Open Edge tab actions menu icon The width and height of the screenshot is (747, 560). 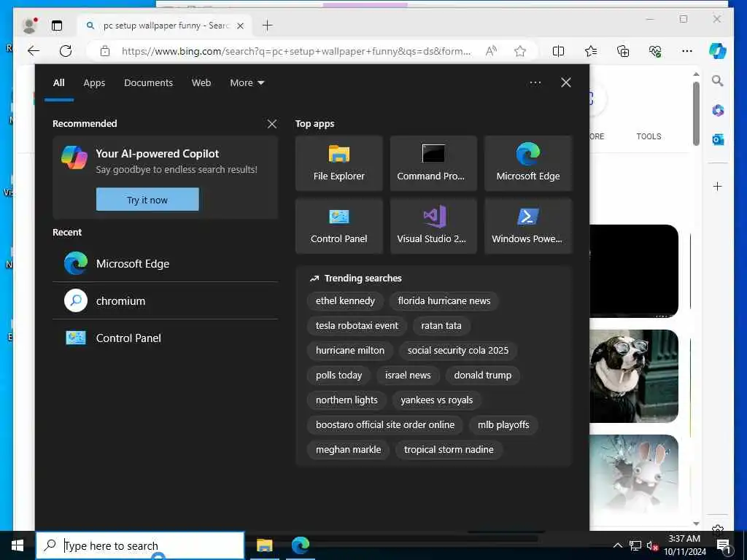(x=57, y=26)
